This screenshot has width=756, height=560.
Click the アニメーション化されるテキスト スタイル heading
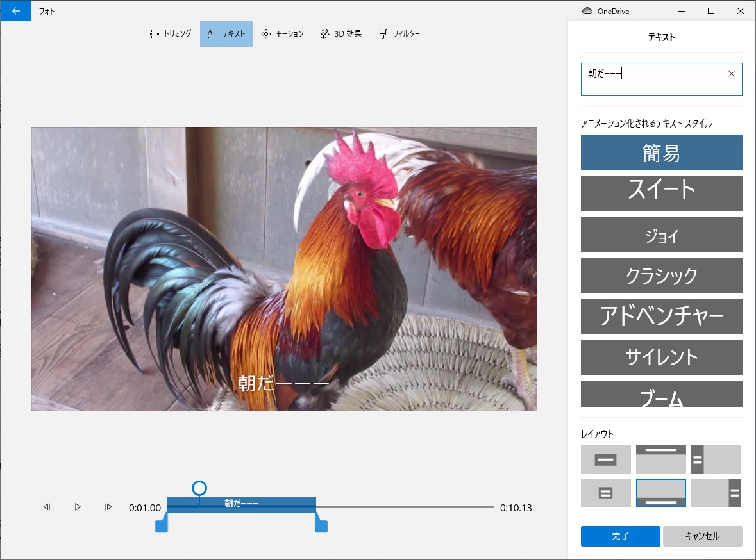[646, 124]
